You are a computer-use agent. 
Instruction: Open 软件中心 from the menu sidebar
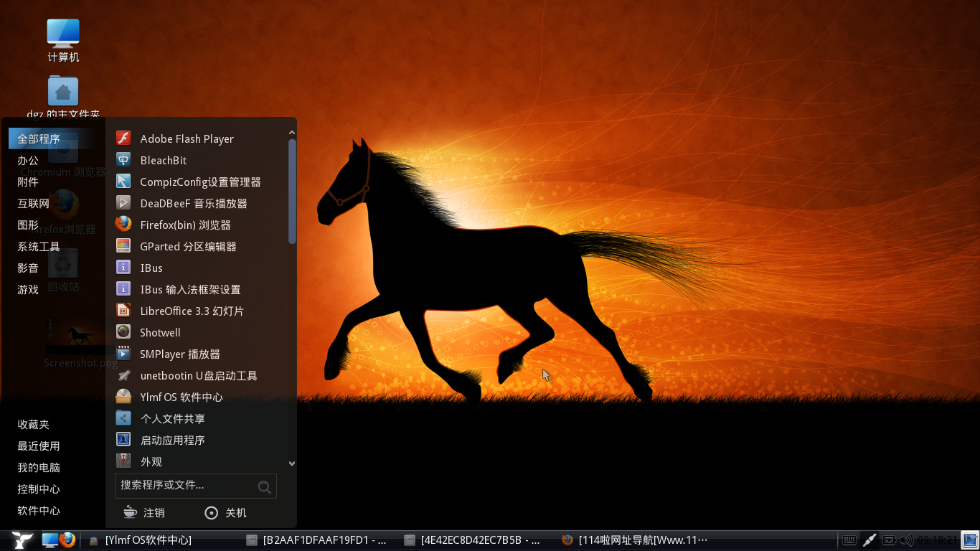point(39,510)
